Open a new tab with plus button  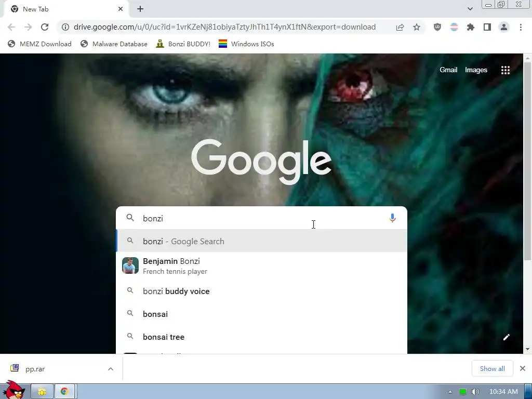[x=140, y=9]
